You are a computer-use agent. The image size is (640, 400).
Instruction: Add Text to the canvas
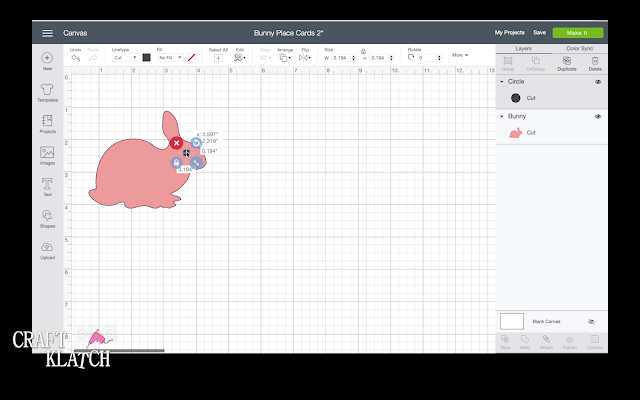[x=47, y=187]
